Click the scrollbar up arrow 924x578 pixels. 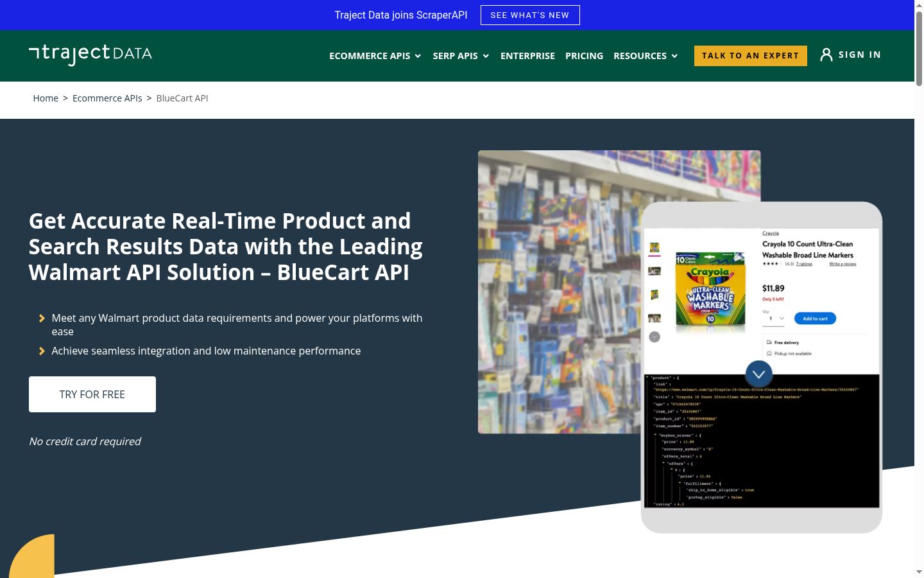click(919, 5)
